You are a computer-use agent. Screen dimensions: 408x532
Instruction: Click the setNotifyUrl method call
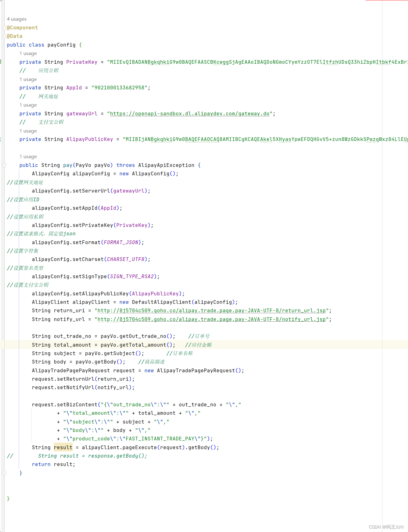(76, 388)
